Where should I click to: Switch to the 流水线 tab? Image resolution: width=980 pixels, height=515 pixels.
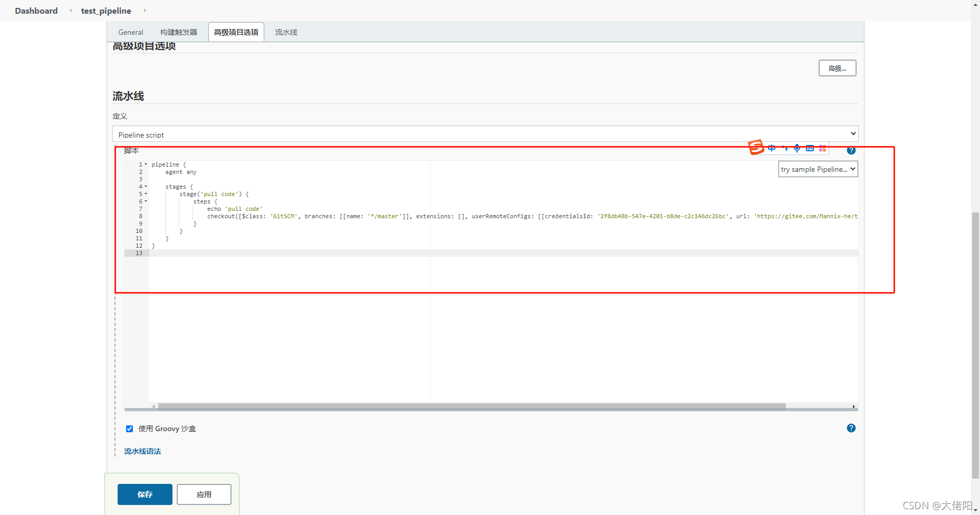coord(286,32)
